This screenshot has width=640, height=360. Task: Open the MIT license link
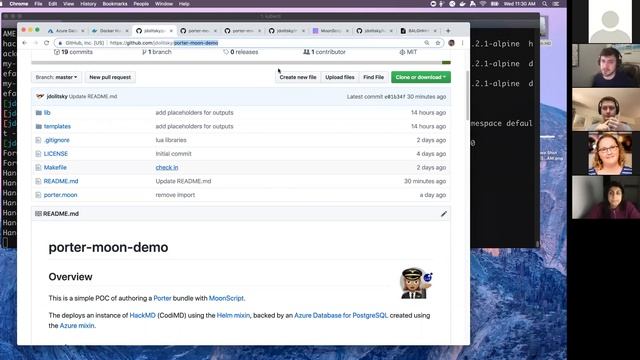click(x=408, y=52)
